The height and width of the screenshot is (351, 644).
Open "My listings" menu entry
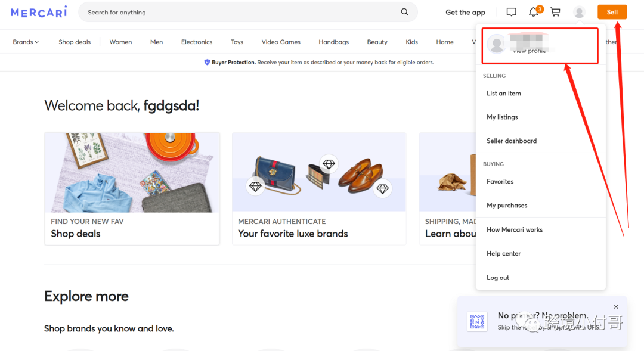[502, 117]
